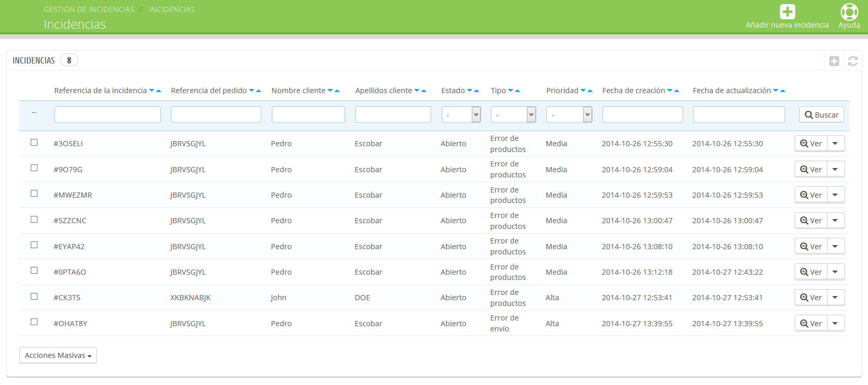Viewport: 868px width, 385px height.
Task: Click the Error de envío type cell
Action: pyautogui.click(x=505, y=323)
